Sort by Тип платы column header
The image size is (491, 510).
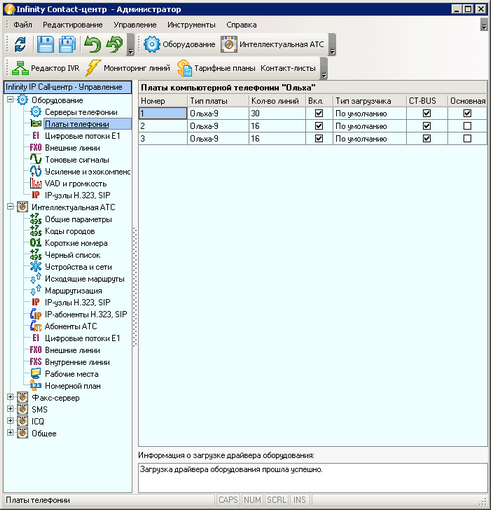(218, 101)
